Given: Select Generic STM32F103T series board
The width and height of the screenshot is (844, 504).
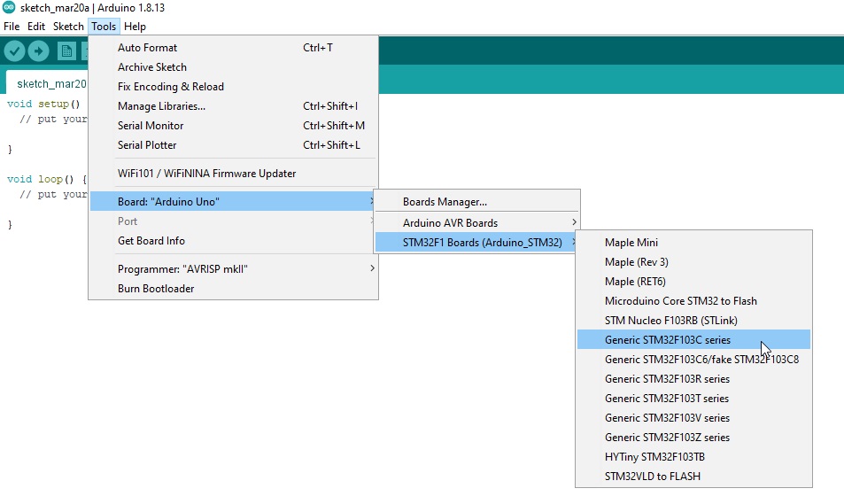Looking at the screenshot, I should [x=693, y=398].
